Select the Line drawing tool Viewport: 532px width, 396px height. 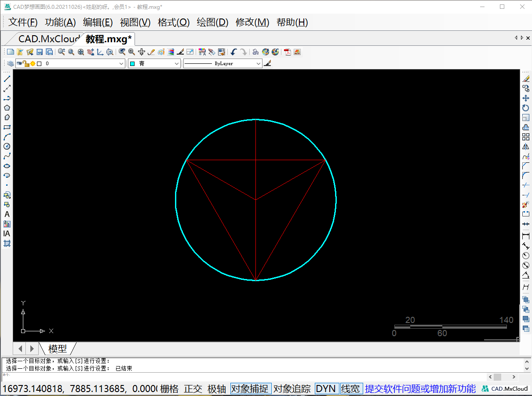[x=7, y=79]
